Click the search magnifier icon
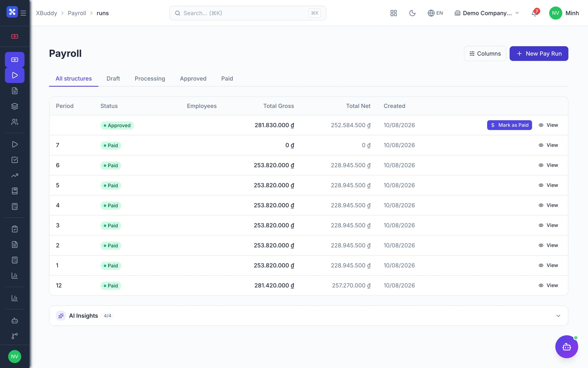The image size is (588, 368). pyautogui.click(x=178, y=13)
